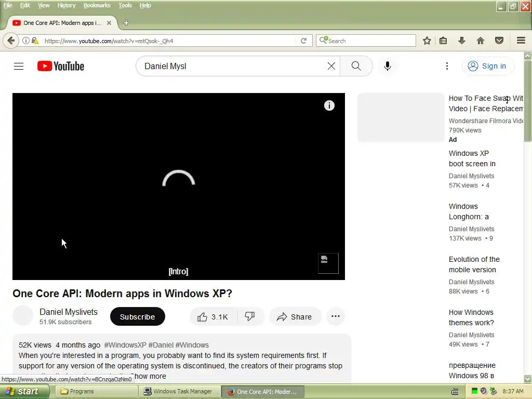Open YouTube settings three-dot menu
The height and width of the screenshot is (399, 532).
[x=447, y=66]
